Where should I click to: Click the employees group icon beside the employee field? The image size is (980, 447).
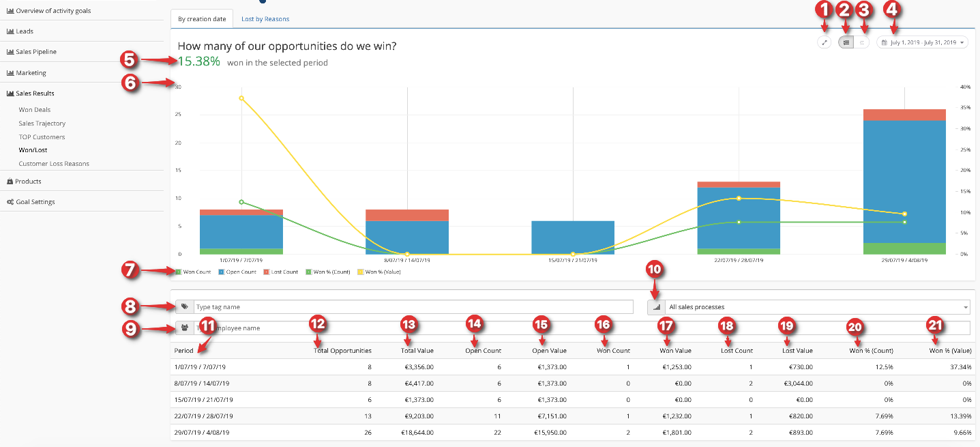[184, 328]
